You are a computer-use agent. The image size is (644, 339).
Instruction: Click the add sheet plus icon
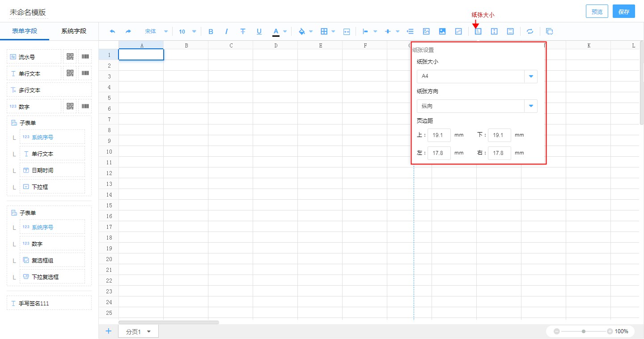[x=108, y=331]
